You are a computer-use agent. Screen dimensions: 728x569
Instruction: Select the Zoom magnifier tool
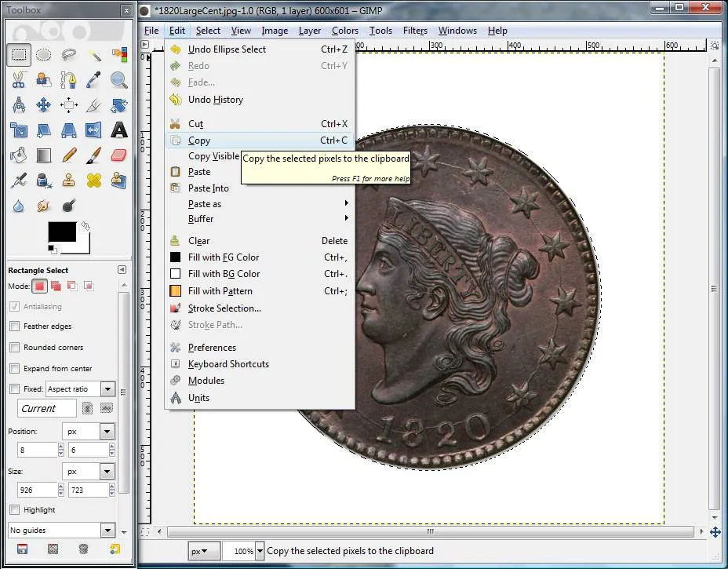click(119, 80)
